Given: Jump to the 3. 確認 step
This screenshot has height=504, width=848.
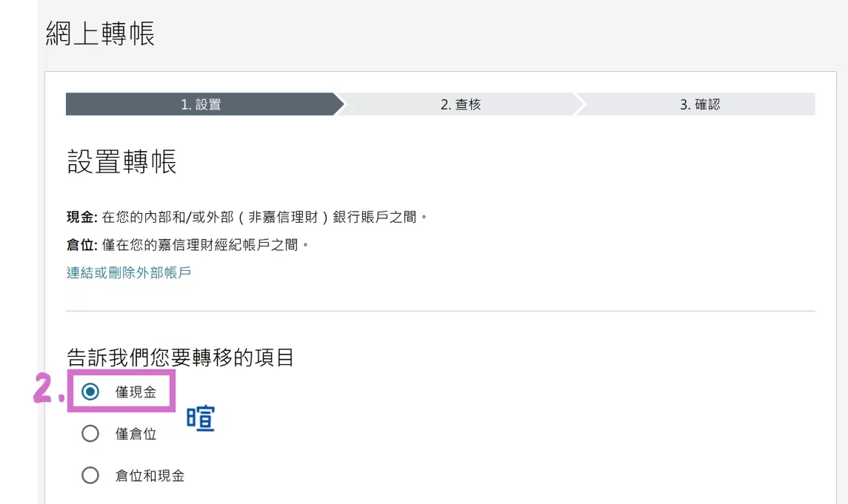Looking at the screenshot, I should click(700, 104).
